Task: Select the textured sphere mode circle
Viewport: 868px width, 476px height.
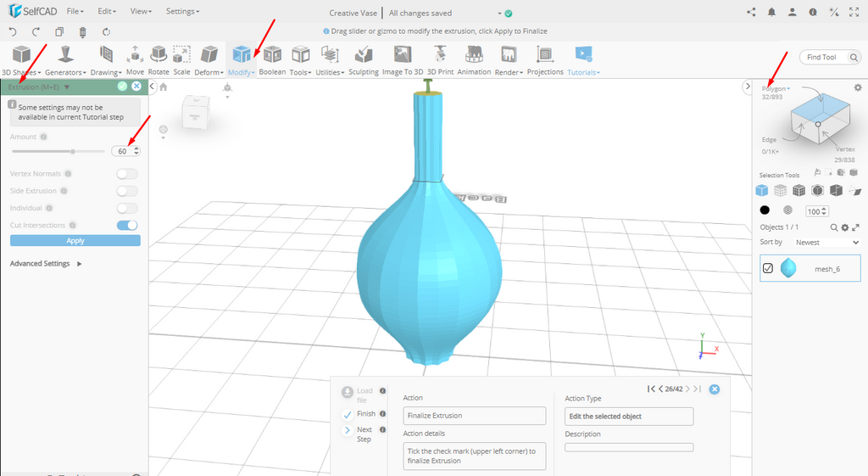Action: (x=787, y=210)
